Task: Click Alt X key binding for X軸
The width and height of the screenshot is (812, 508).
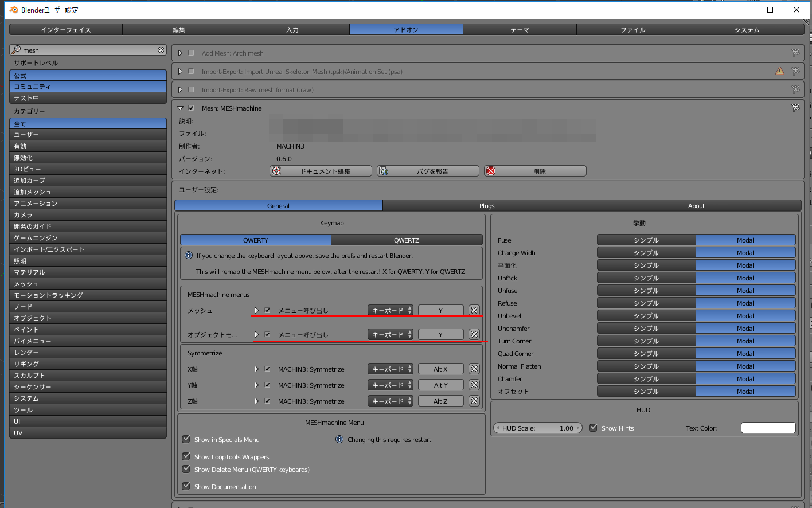Action: 440,369
